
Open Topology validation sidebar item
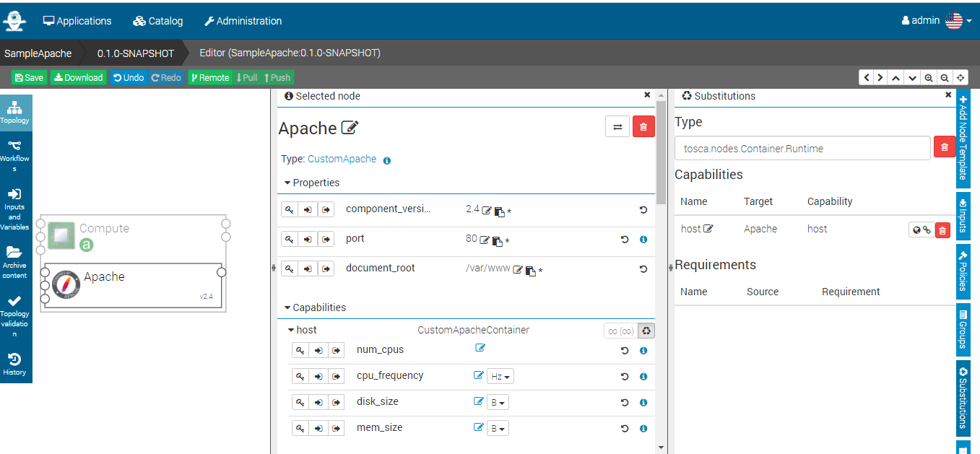point(14,313)
